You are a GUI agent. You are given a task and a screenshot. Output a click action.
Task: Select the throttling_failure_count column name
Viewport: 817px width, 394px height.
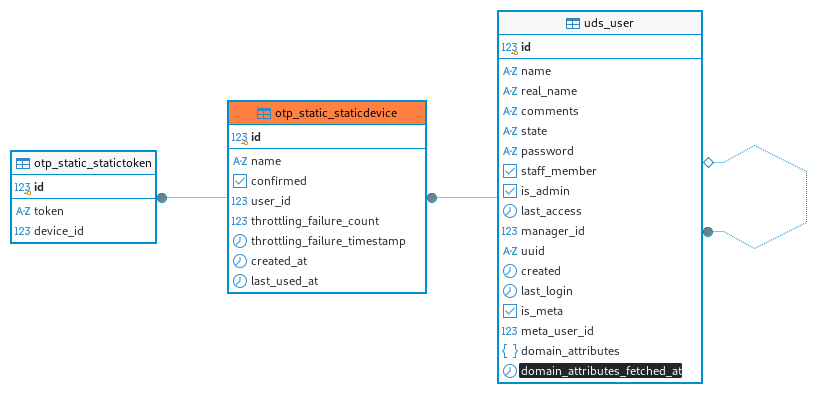tap(315, 221)
